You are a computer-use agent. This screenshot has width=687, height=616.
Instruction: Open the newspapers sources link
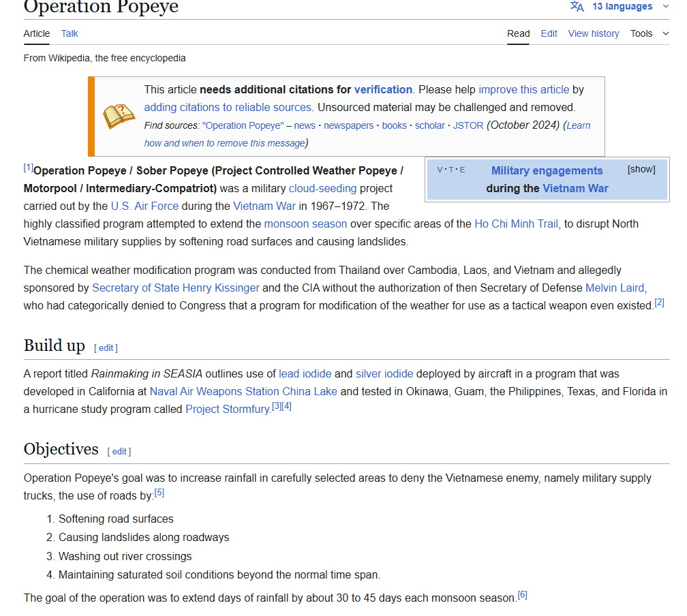(348, 126)
